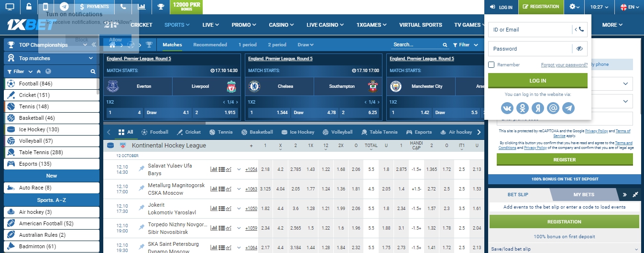Select odds 2.18 for Salavat Yulaev Ufa
Image resolution: width=644 pixels, height=253 pixels.
coord(265,169)
